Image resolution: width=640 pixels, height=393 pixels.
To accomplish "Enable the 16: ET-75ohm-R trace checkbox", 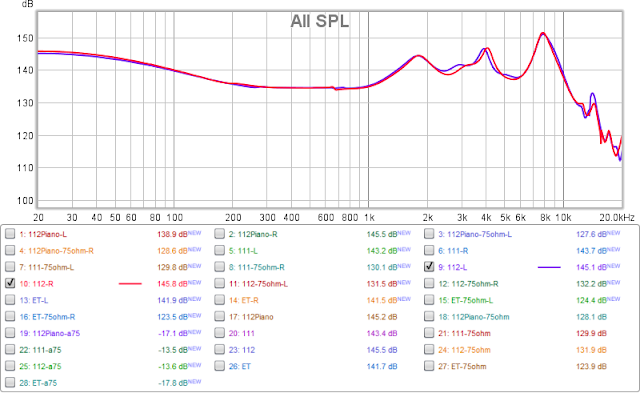I will click(10, 316).
